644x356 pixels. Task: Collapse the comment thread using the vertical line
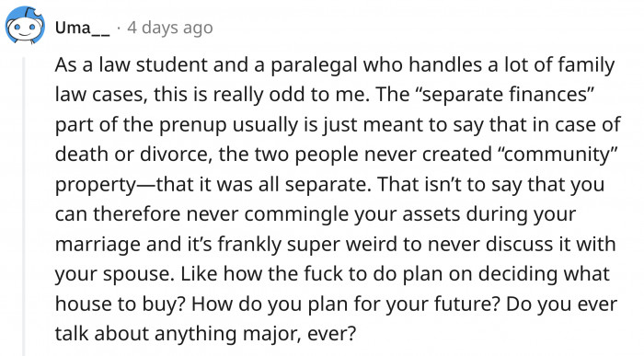tap(24, 206)
